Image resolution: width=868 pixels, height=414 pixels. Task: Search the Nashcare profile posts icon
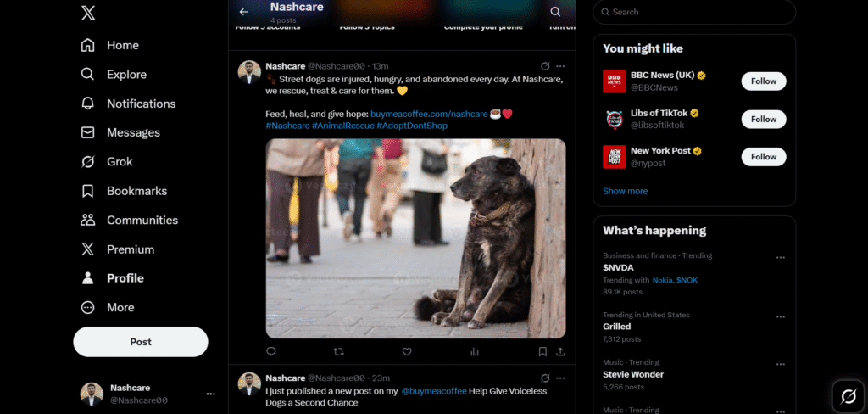click(555, 12)
